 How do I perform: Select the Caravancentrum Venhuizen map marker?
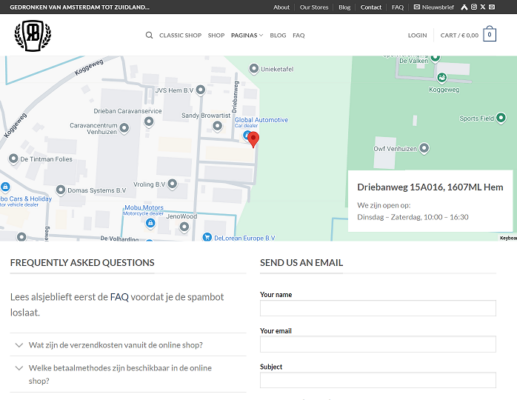click(124, 128)
